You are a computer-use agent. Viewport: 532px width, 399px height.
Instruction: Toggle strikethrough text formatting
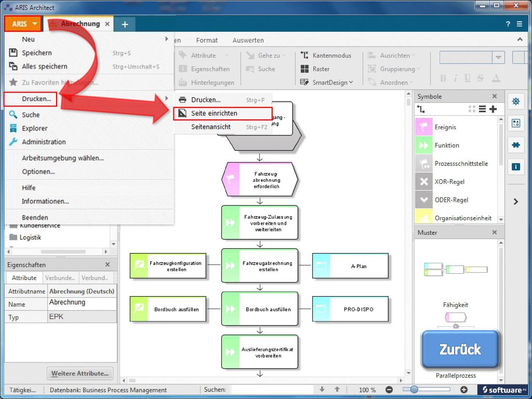481,78
